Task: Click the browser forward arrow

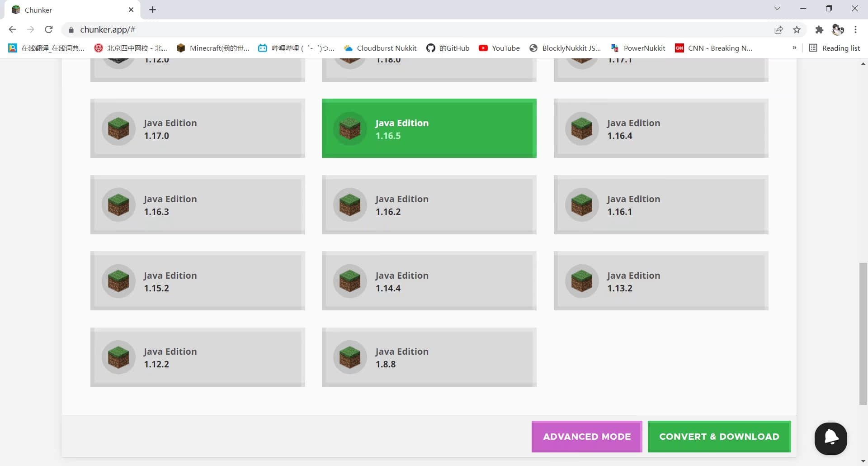Action: click(30, 29)
